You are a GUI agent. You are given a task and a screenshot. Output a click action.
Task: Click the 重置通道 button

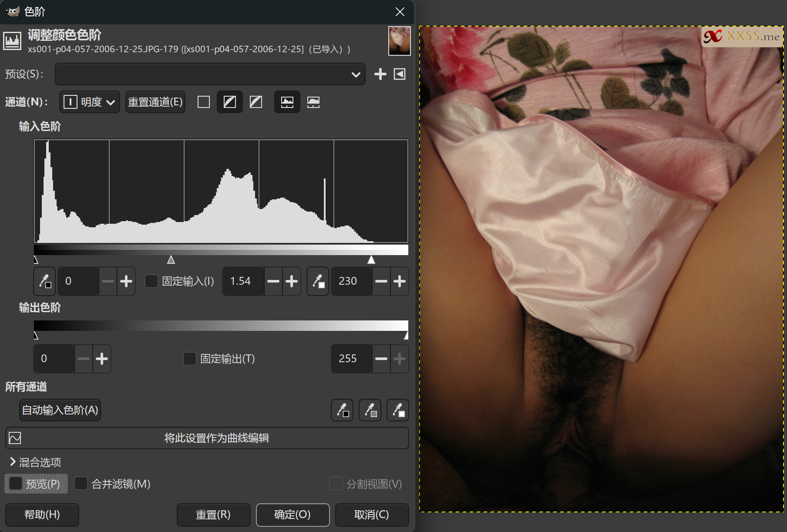click(x=155, y=102)
